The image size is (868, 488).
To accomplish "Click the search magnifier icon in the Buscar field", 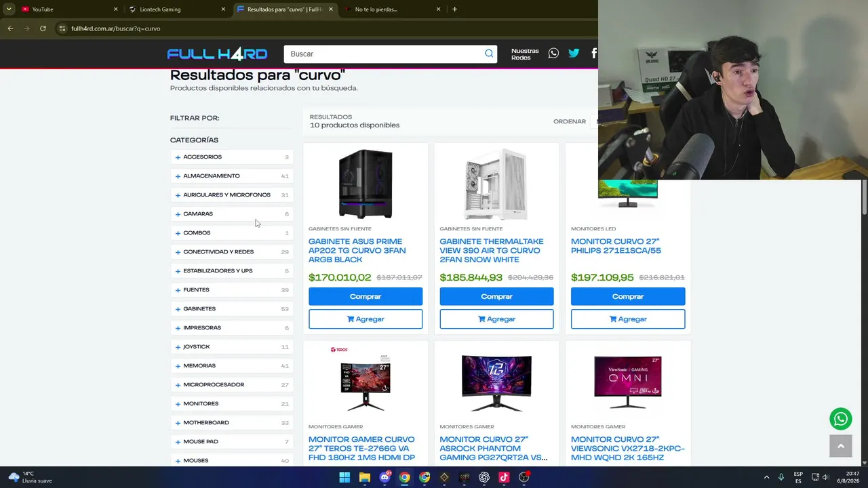I will coord(489,54).
